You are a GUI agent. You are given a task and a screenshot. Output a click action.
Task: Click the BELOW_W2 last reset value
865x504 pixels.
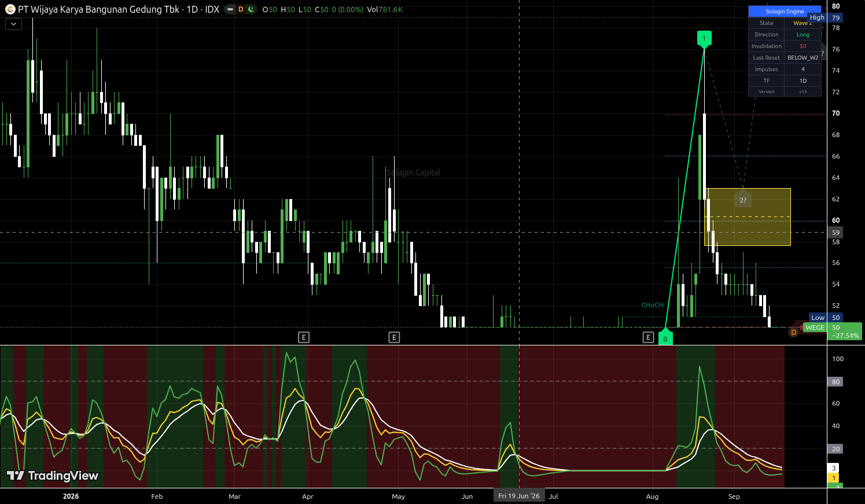tap(803, 58)
